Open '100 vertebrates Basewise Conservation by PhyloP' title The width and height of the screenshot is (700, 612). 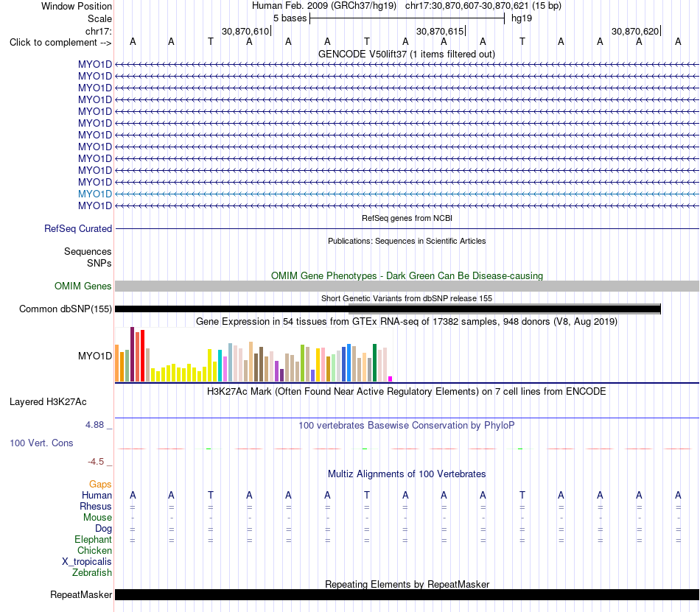tap(406, 425)
